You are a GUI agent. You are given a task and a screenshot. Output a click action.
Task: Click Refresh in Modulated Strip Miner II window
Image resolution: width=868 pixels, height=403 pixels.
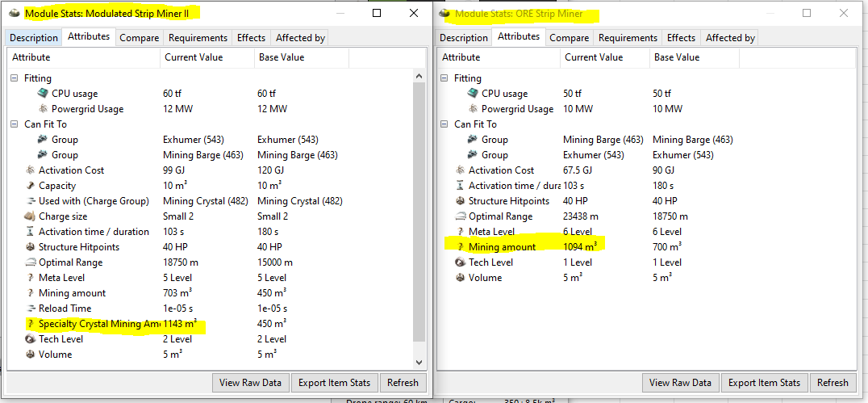[403, 383]
